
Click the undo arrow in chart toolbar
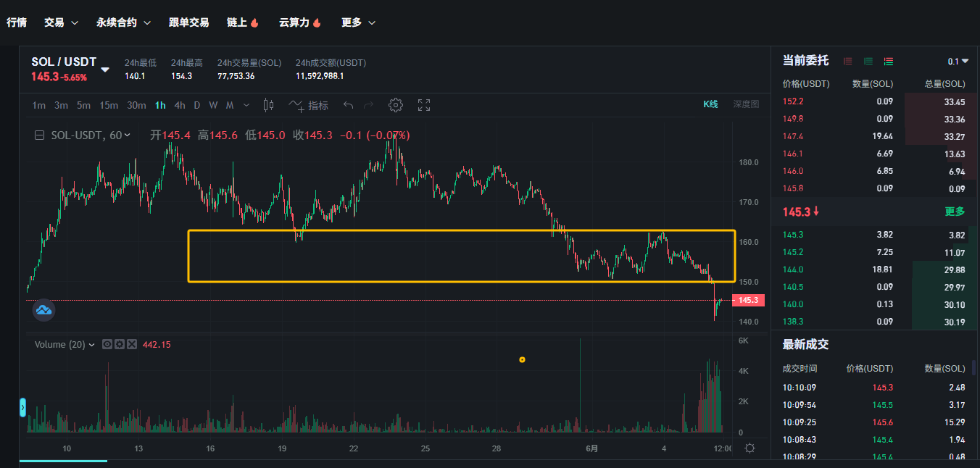(348, 105)
